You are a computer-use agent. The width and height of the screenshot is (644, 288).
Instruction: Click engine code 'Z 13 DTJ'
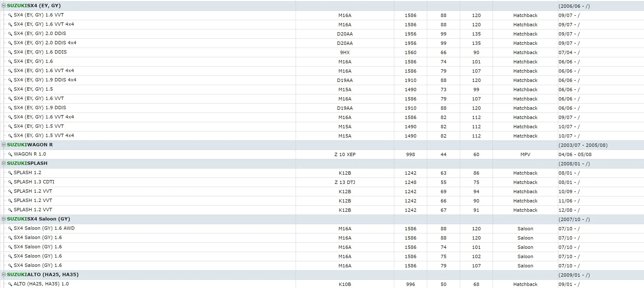[345, 182]
